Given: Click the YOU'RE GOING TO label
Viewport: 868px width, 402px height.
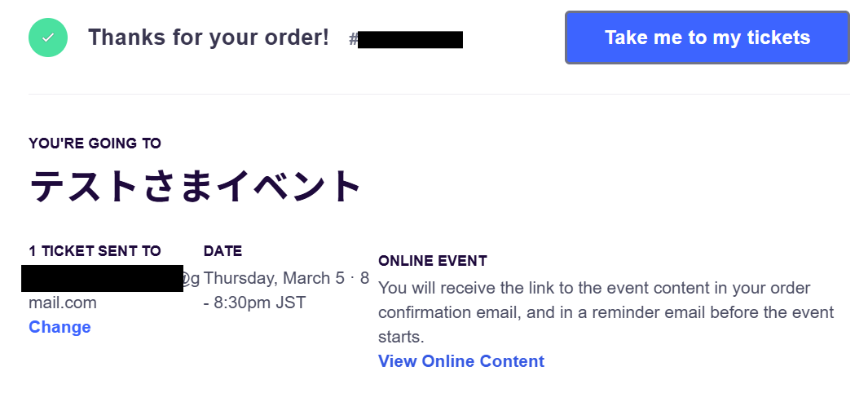Looking at the screenshot, I should tap(95, 144).
